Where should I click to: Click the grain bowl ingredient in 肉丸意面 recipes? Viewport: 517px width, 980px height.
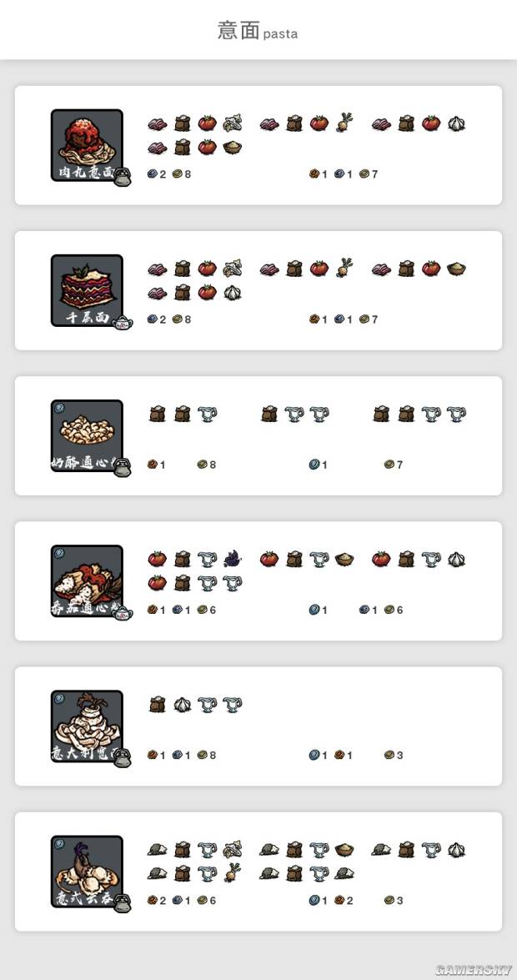pyautogui.click(x=232, y=148)
